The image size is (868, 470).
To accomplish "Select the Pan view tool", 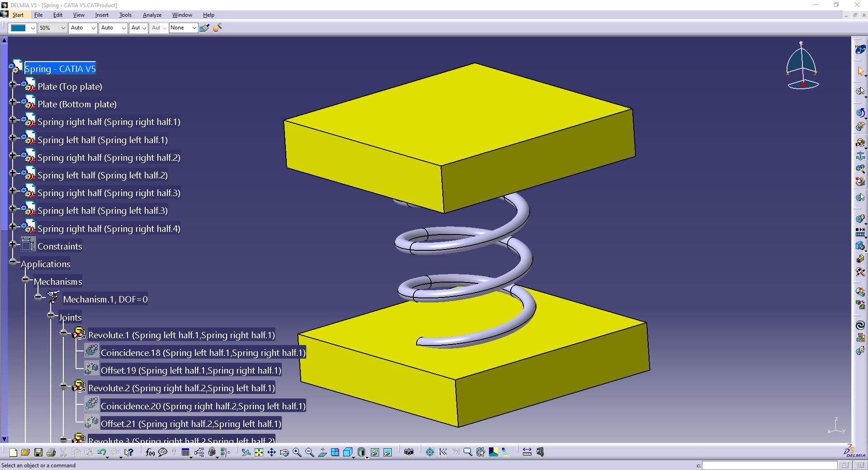I will tap(271, 452).
